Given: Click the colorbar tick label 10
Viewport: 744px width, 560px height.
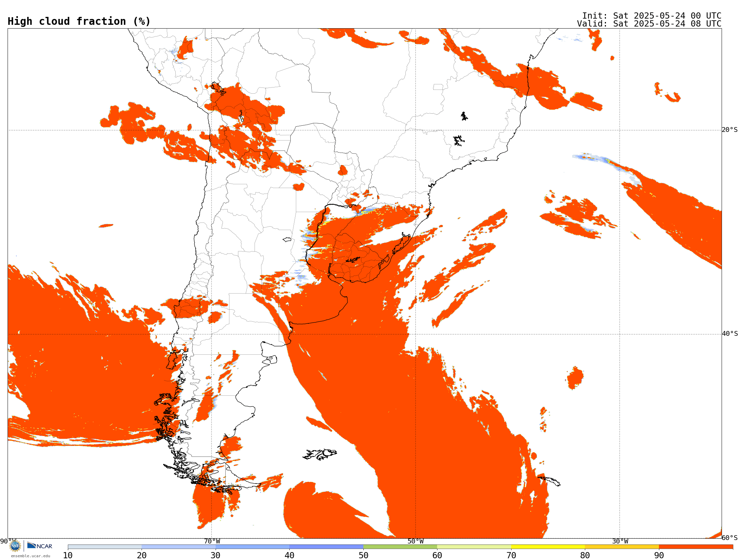Looking at the screenshot, I should click(x=68, y=555).
